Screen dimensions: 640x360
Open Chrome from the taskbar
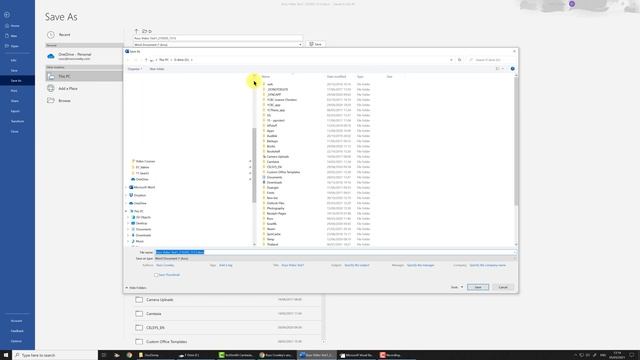[129, 355]
